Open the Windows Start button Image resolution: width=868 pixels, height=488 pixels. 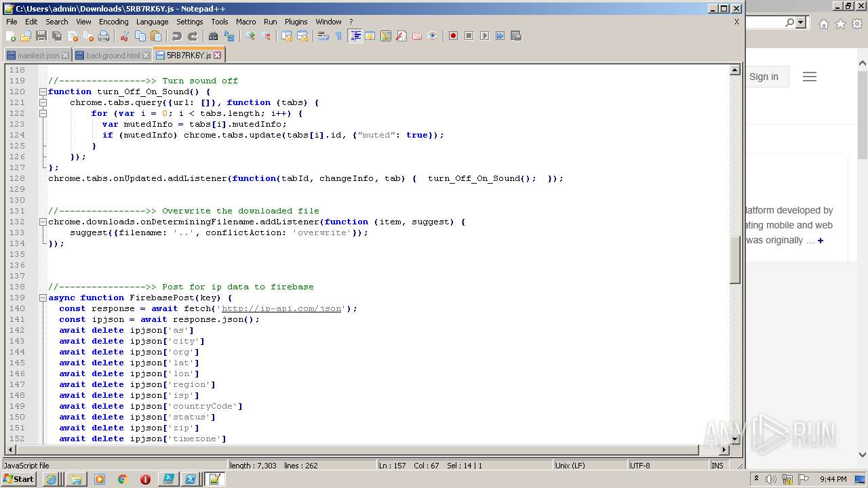coord(18,479)
